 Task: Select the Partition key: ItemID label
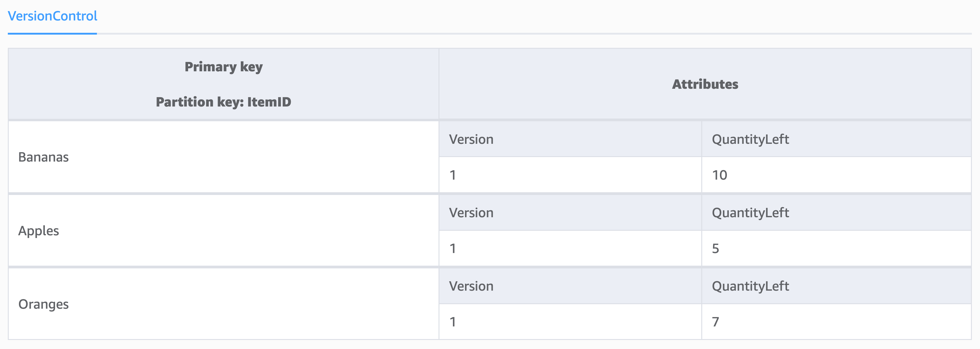tap(224, 102)
